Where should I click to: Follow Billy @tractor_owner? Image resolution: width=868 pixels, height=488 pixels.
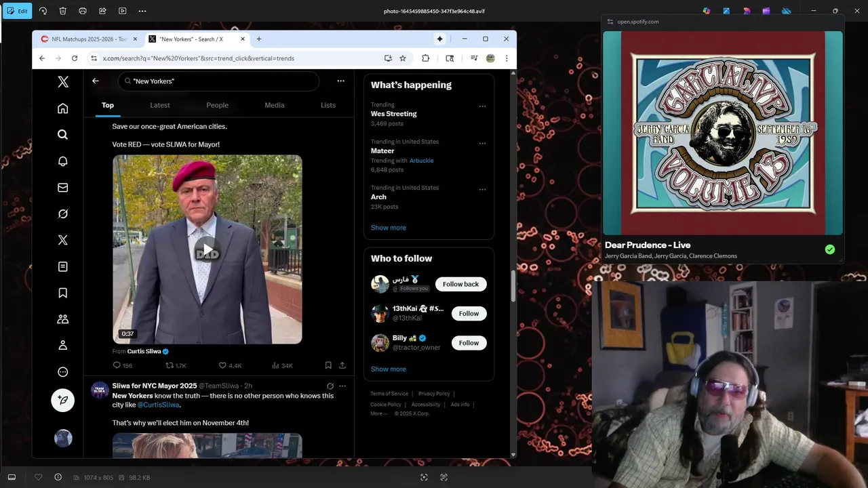click(x=469, y=343)
